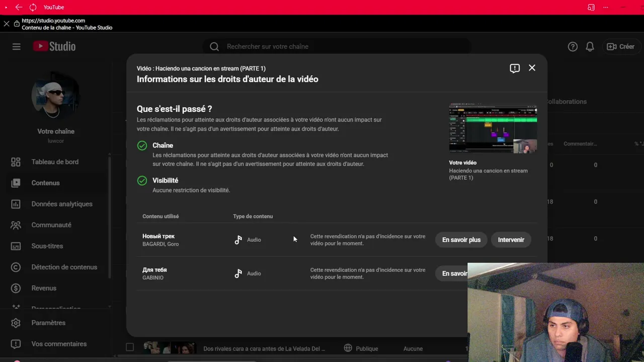Click the Contenus play icon
This screenshot has height=362, width=644.
click(16, 183)
